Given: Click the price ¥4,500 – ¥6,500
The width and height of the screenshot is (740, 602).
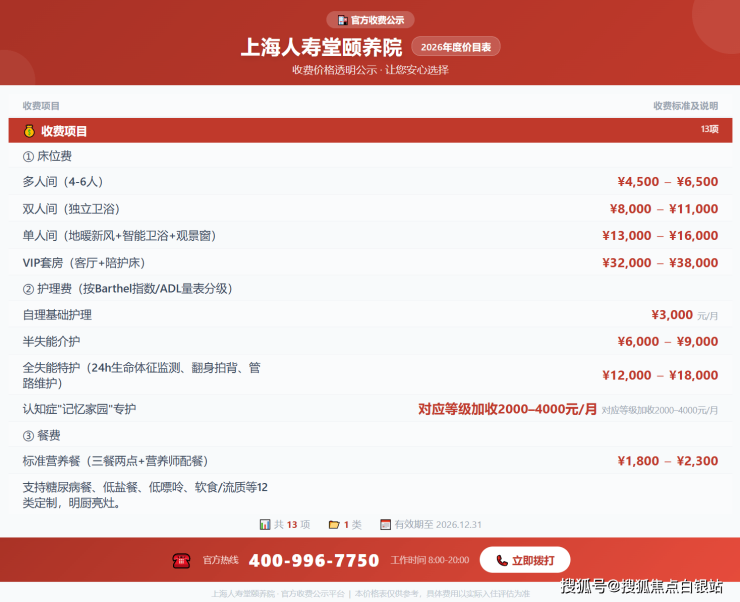Looking at the screenshot, I should coord(668,182).
